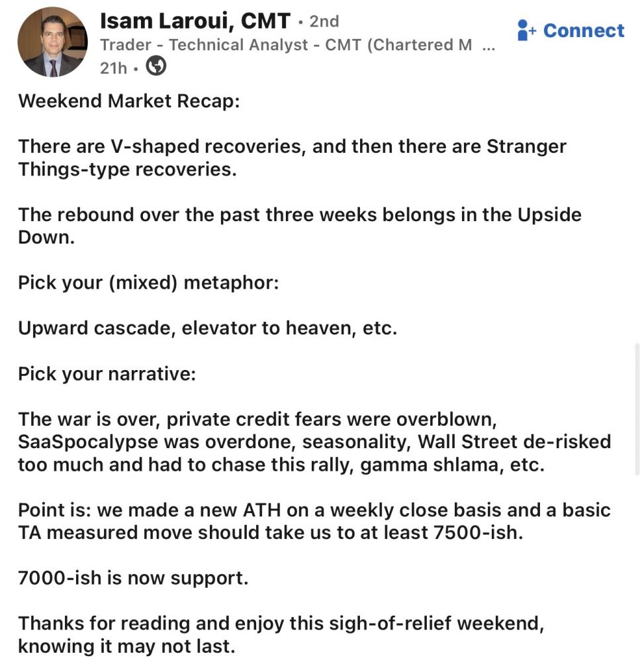644x662 pixels.
Task: Click the "7000-ish is now support." line
Action: pyautogui.click(x=133, y=578)
